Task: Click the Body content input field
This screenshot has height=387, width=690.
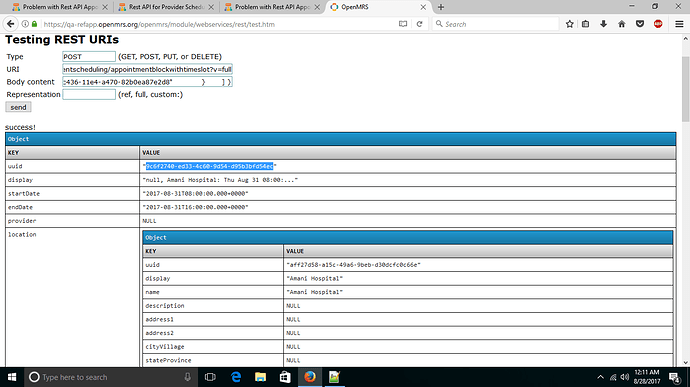Action: click(147, 82)
